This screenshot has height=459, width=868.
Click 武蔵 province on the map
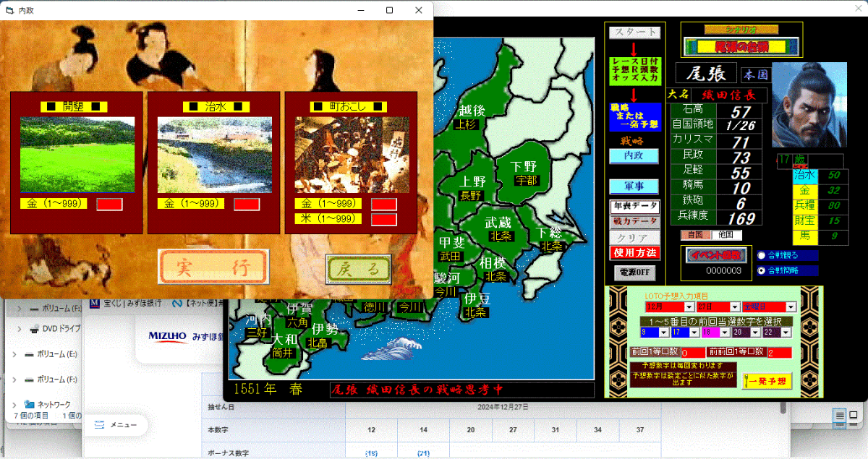tap(498, 222)
